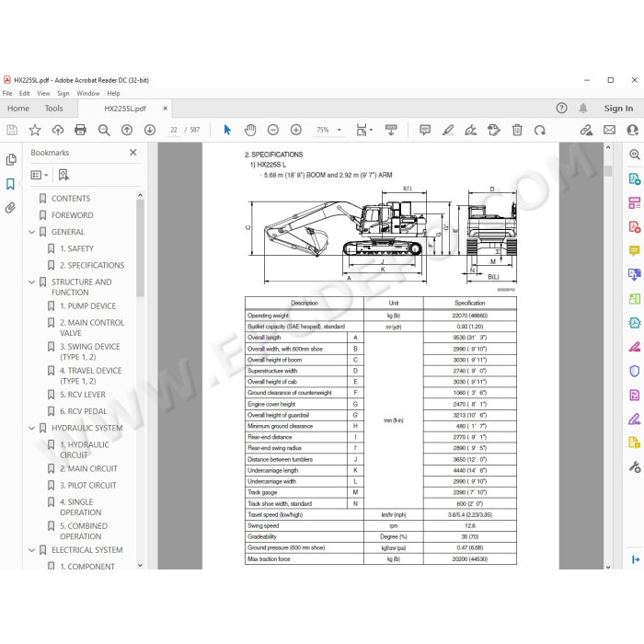
Task: Open bookmark options dropdown menu
Action: point(40,176)
